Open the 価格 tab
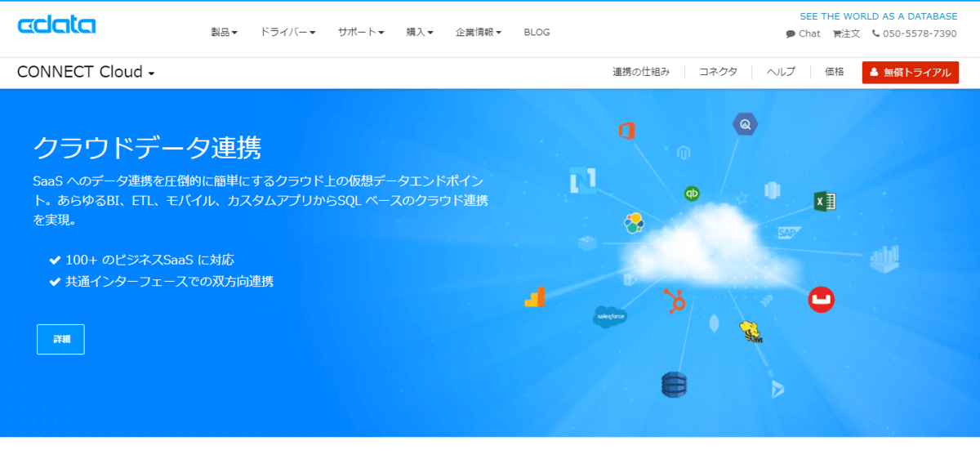The width and height of the screenshot is (980, 468). click(x=835, y=72)
